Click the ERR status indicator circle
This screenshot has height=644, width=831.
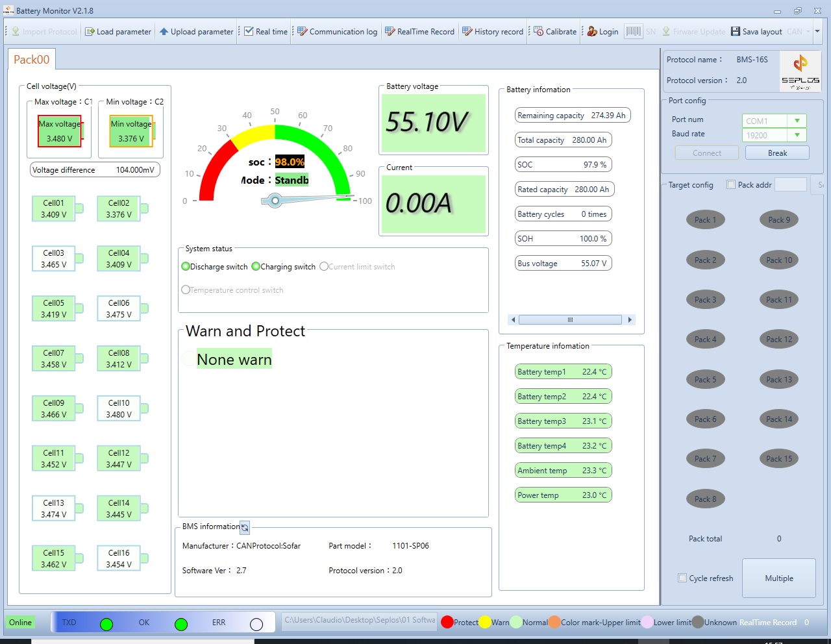tap(256, 624)
